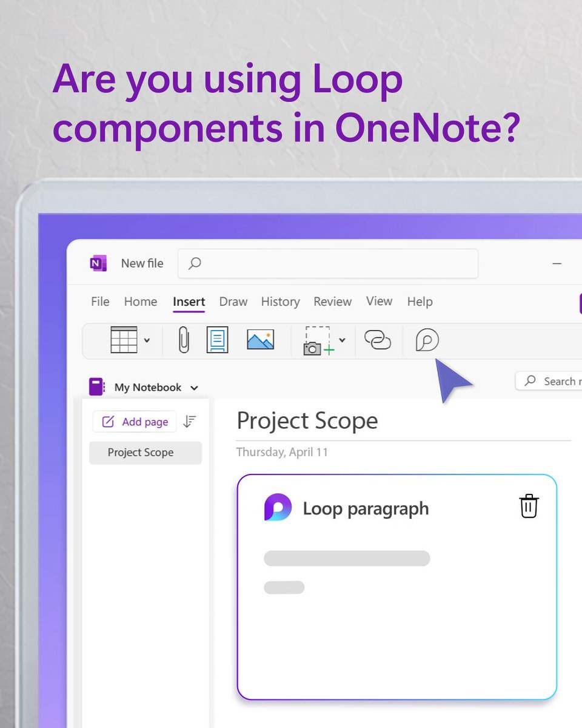This screenshot has width=582, height=728.
Task: Insert a picture from the ribbon
Action: (x=261, y=340)
